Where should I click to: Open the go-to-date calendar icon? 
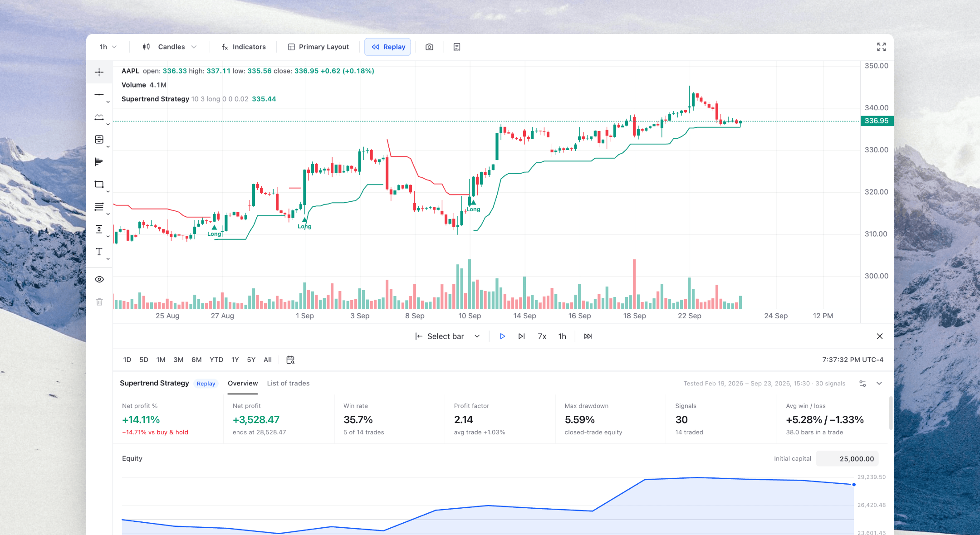pos(290,360)
